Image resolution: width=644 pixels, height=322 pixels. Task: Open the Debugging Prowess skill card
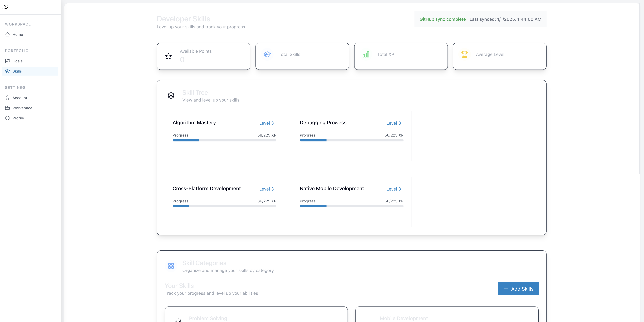click(352, 136)
